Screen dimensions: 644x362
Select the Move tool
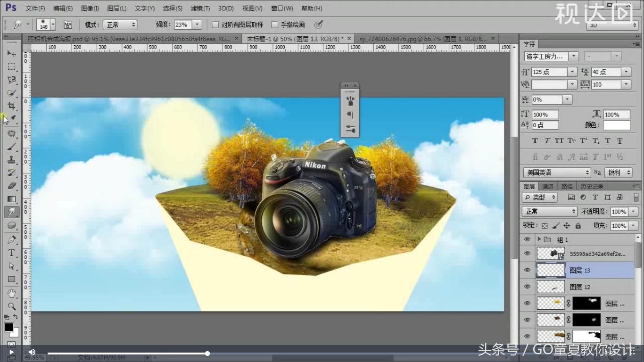click(12, 54)
